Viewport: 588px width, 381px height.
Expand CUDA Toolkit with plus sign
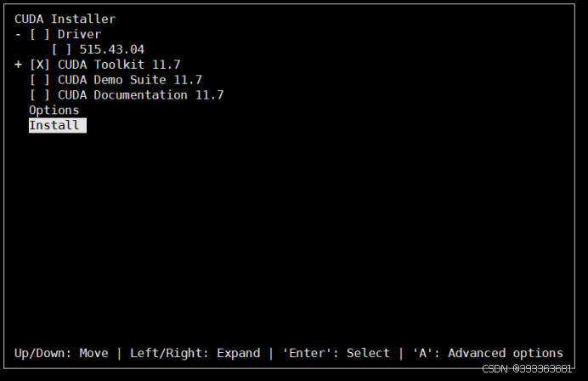tap(18, 65)
